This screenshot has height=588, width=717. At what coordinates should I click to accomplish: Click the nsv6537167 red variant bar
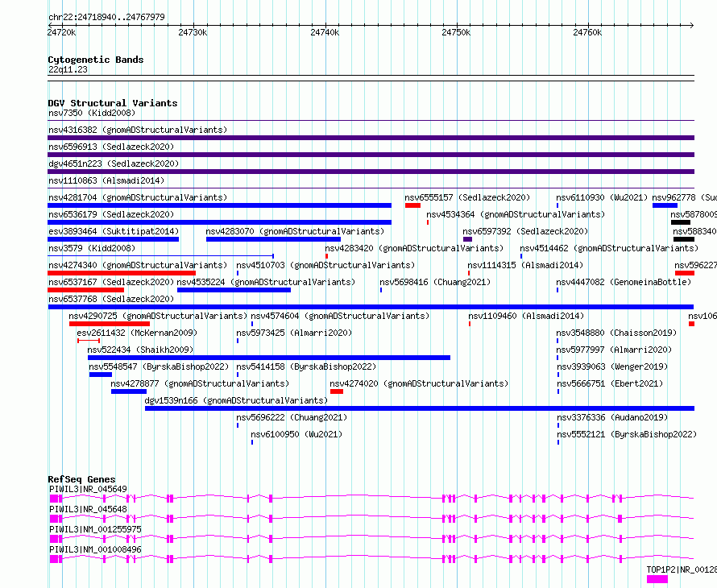(x=86, y=290)
